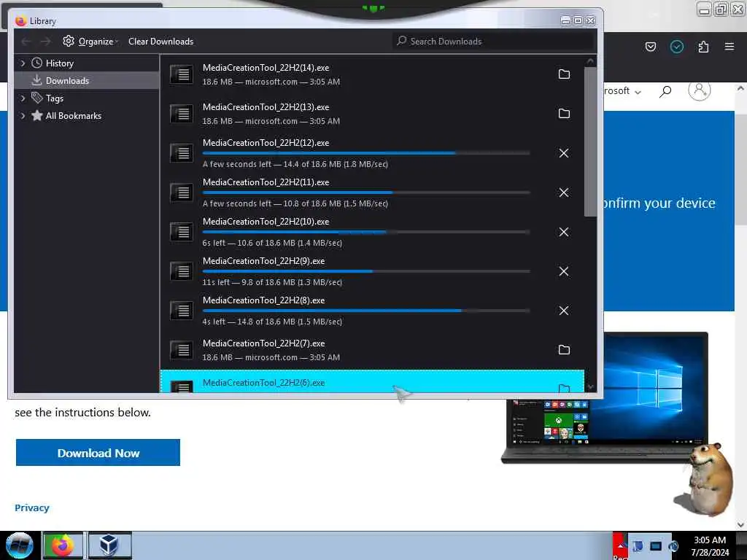Open Firefox extensions puzzle icon

pos(703,47)
